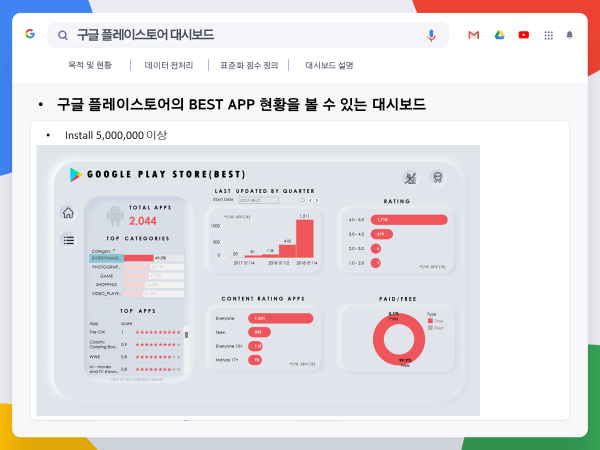Click the Paid legend color swatch
The image size is (600, 450).
coord(430,328)
